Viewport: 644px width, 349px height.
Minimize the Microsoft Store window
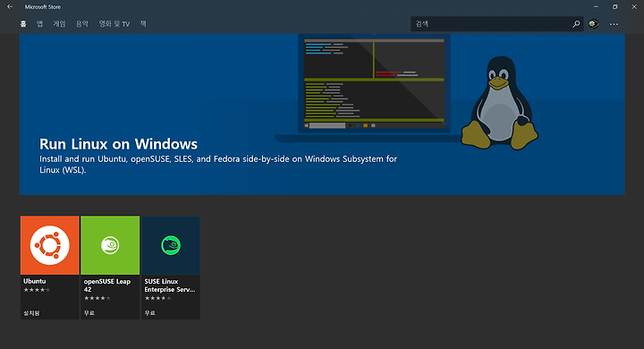596,6
